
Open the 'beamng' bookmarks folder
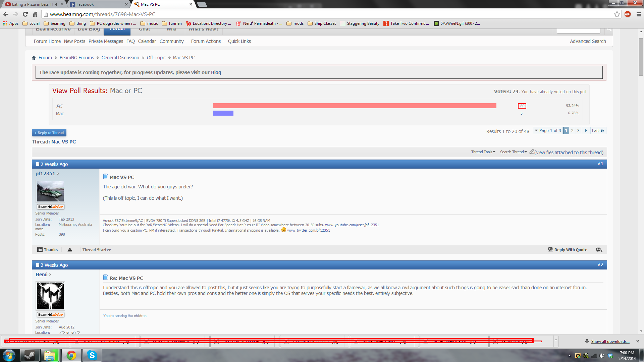55,23
